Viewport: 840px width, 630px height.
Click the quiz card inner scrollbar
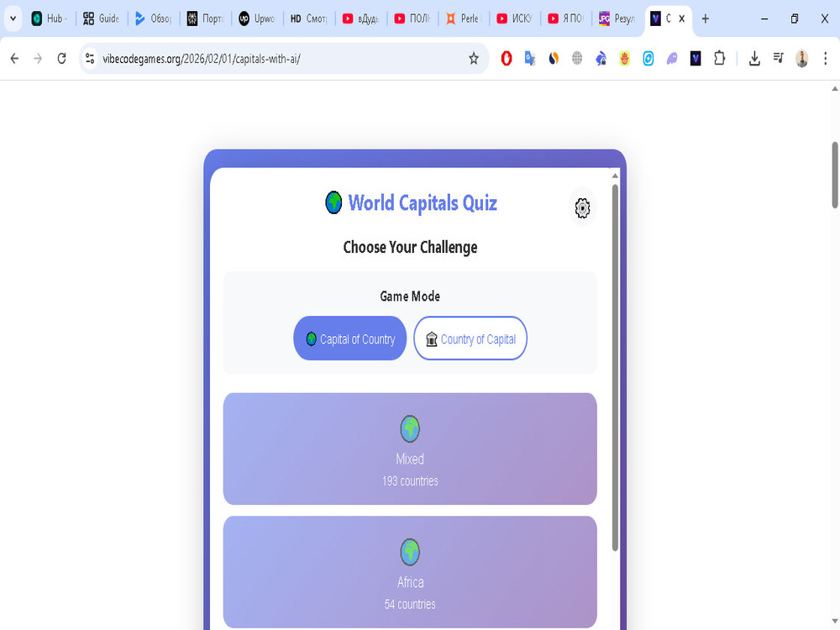click(615, 368)
